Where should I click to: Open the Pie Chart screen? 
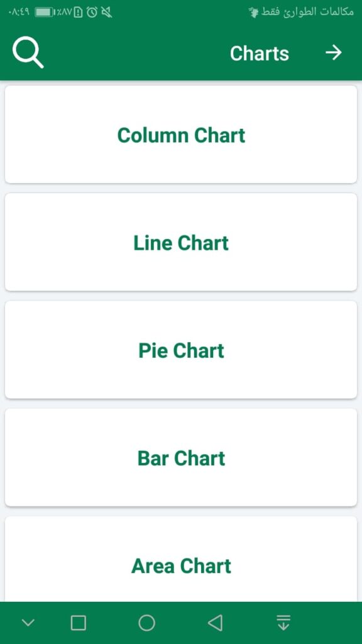tap(181, 350)
